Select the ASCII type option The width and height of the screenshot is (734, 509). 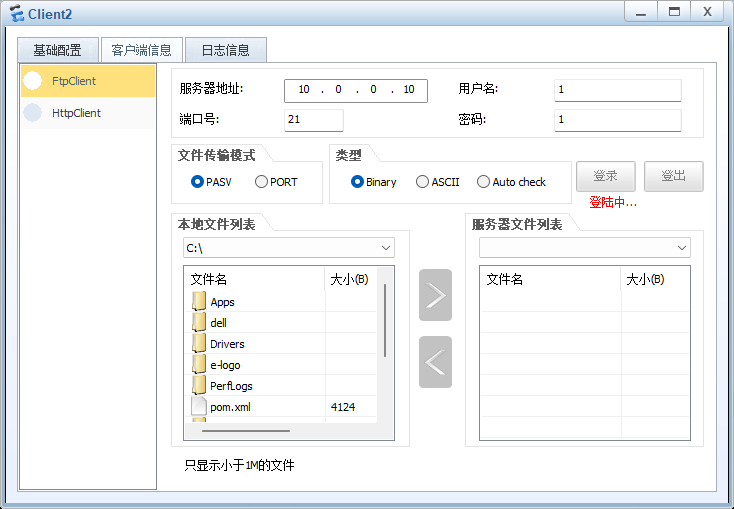point(423,182)
